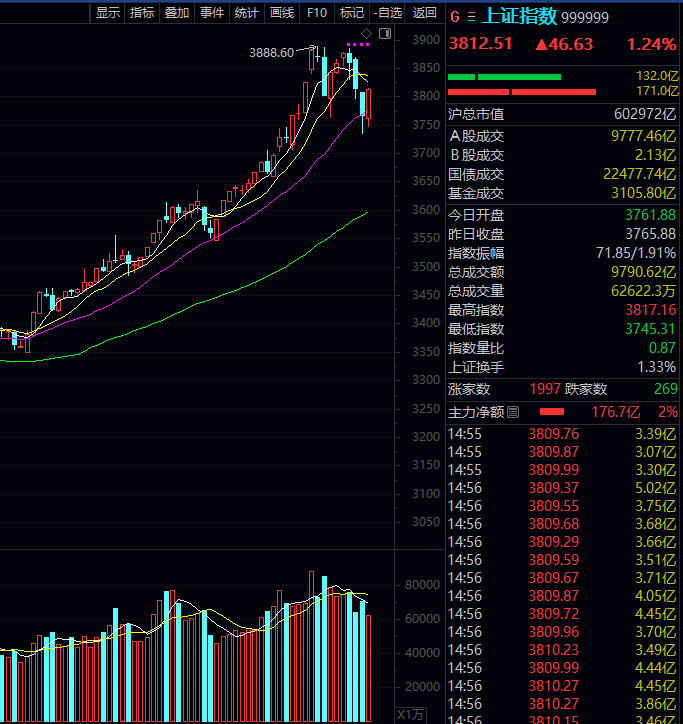Viewport: 683px width, 724px height.
Task: Select the tick row priced 3809.76
Action: pos(563,434)
